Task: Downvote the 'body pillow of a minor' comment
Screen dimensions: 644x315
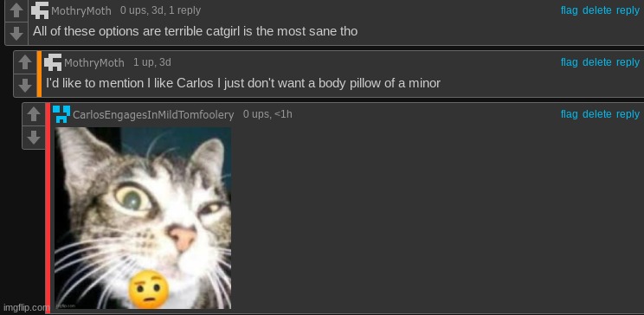Action: click(25, 86)
